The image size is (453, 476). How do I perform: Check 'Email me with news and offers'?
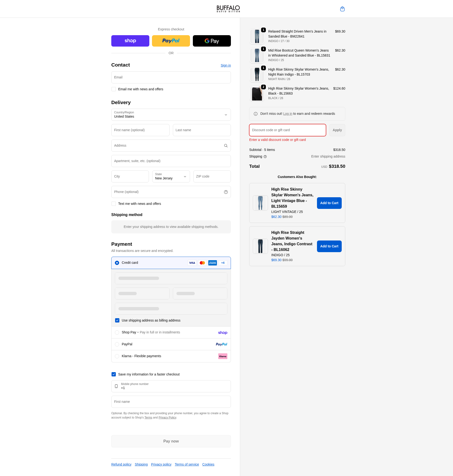click(113, 89)
